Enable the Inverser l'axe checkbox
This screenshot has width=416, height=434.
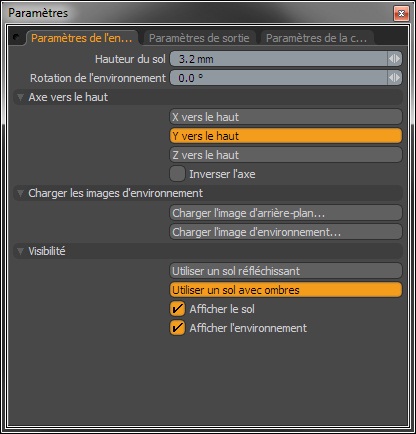[177, 174]
